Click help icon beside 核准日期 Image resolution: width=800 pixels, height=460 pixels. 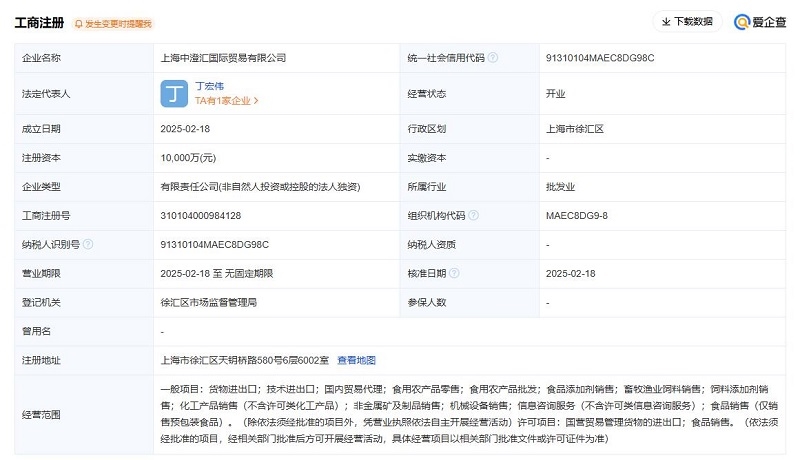(x=454, y=273)
